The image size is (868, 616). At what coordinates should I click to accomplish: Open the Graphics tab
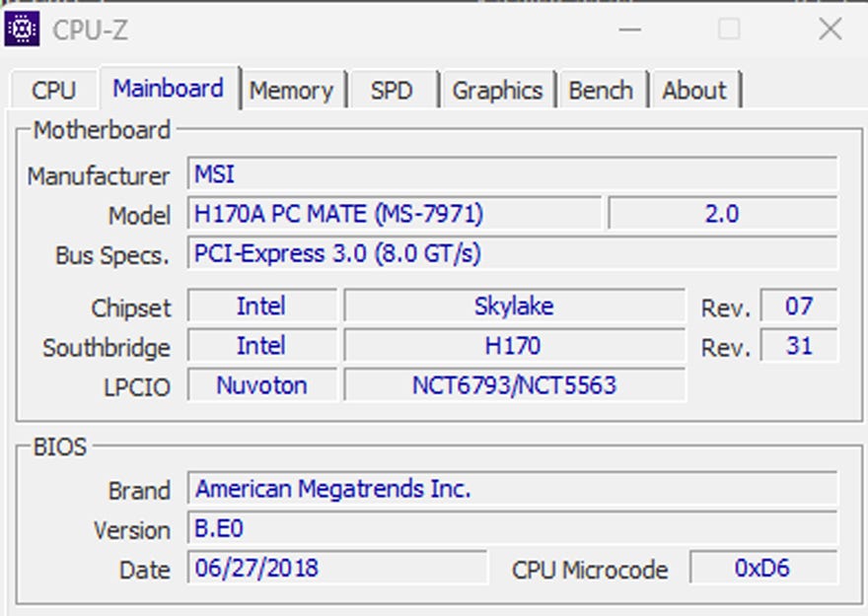point(497,91)
